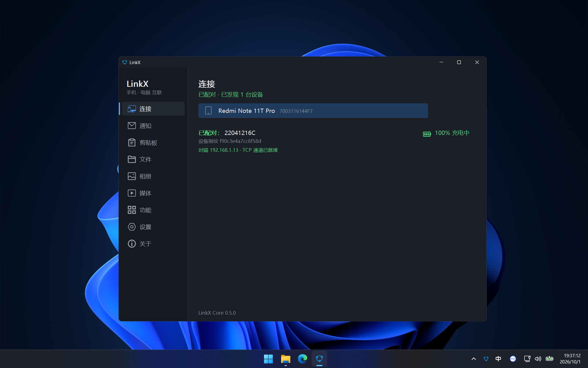Select the 通知 sidebar label

[145, 126]
